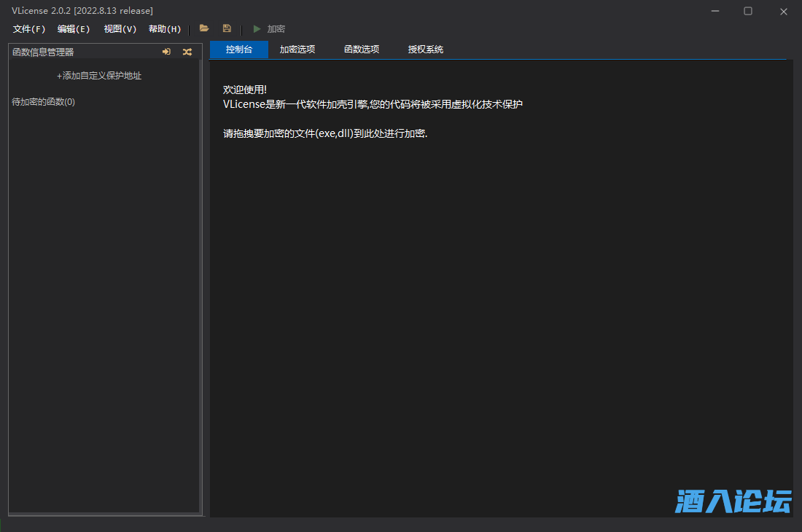The height and width of the screenshot is (532, 802).
Task: Open the 授权系统 tab
Action: coord(426,50)
